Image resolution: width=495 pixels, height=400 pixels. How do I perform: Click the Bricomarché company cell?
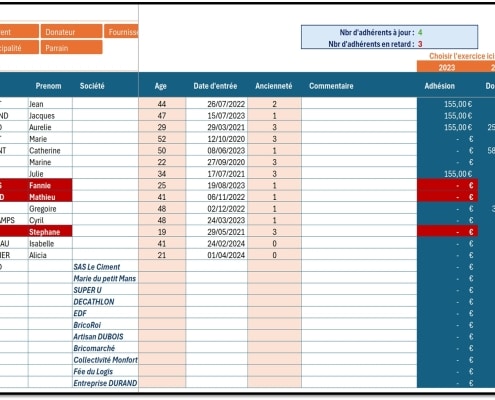pyautogui.click(x=105, y=348)
